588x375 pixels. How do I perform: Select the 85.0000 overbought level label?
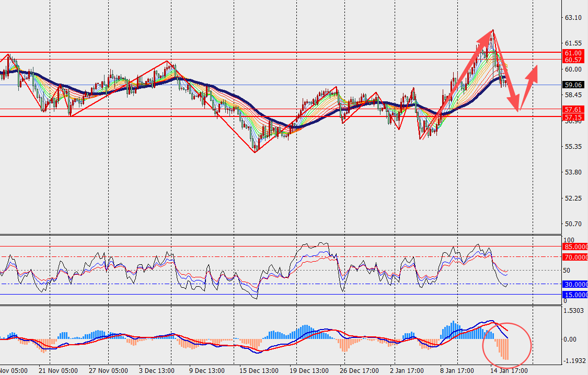point(575,247)
